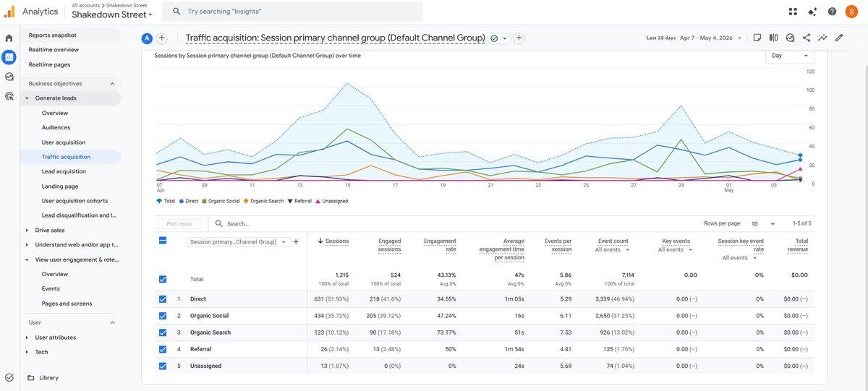Open the account avatar S
Image resolution: width=868 pixels, height=391 pixels.
coord(851,12)
